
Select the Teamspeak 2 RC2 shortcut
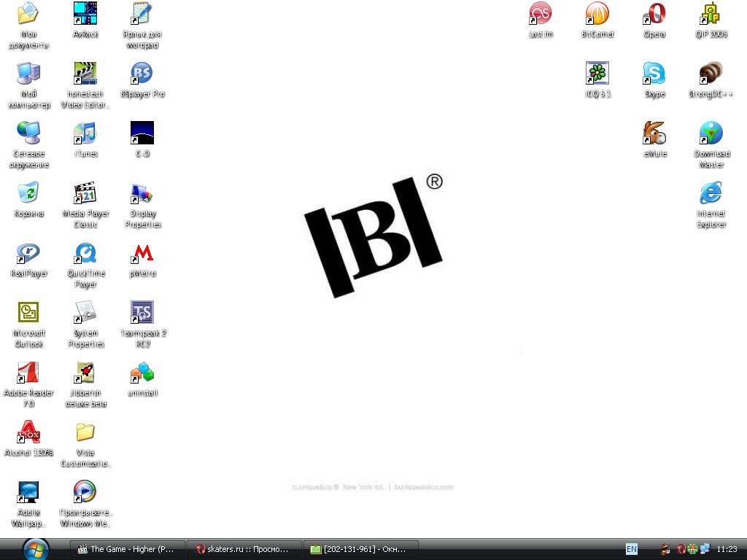pos(142,313)
